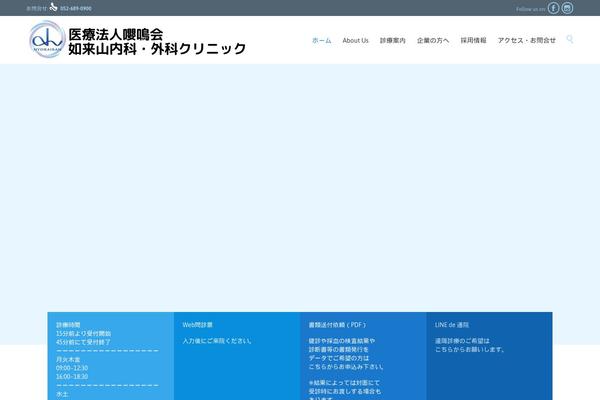Click the 医療法人嚶鳴会 title text
Image resolution: width=600 pixels, height=400 pixels.
pyautogui.click(x=116, y=34)
